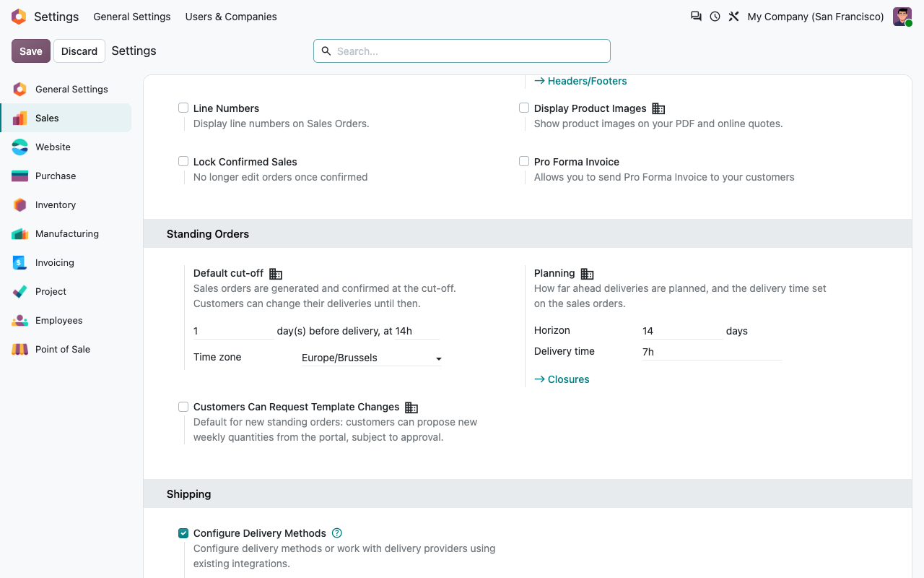Click the Odoo Settings app logo
The height and width of the screenshot is (578, 924).
click(19, 17)
